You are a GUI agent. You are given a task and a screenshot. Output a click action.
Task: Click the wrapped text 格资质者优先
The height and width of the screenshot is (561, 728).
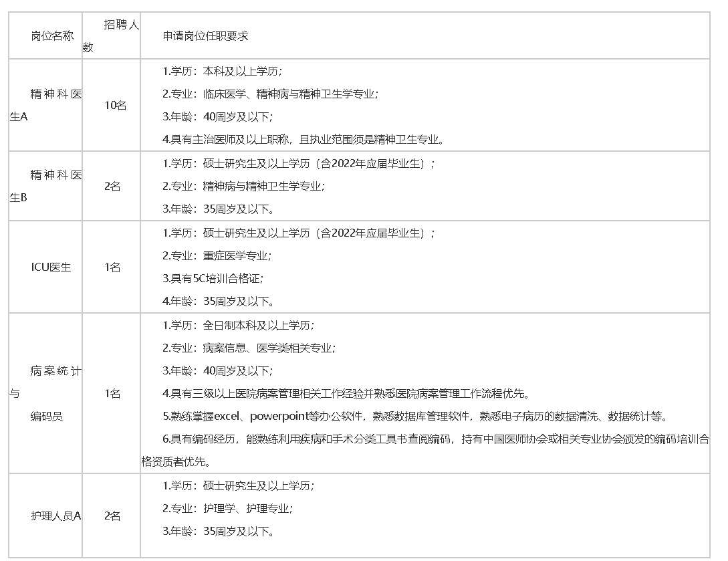tap(176, 462)
